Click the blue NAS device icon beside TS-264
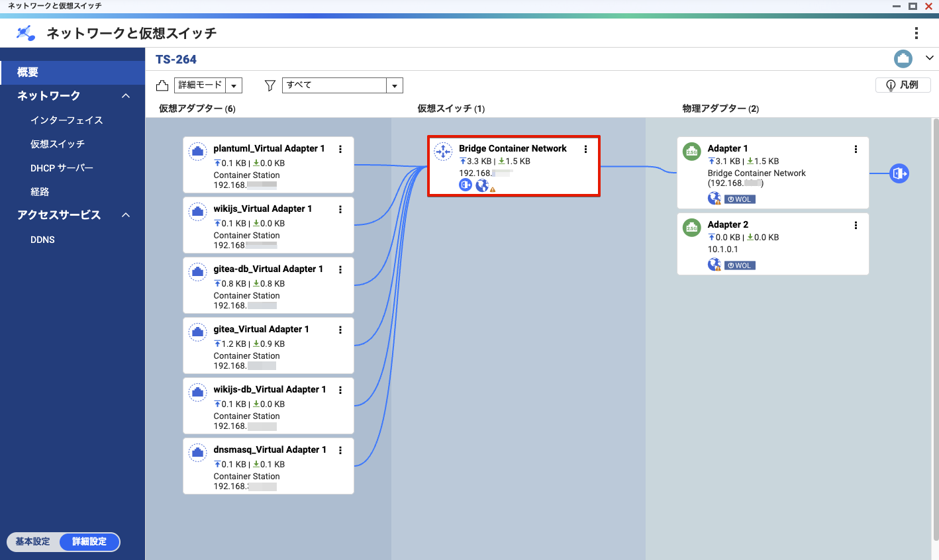 tap(903, 59)
